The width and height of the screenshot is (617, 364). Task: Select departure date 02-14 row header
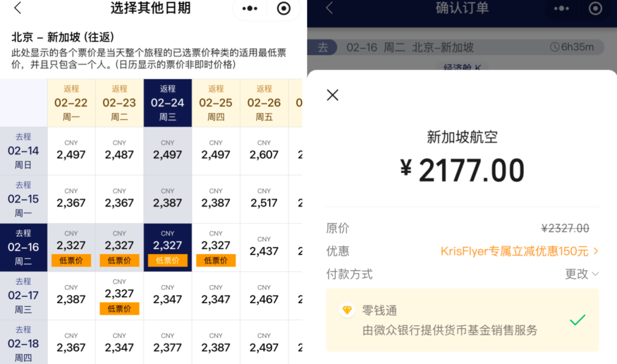(23, 151)
